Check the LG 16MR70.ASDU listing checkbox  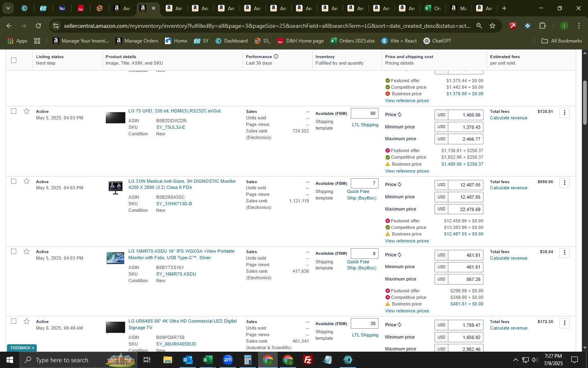tap(13, 251)
